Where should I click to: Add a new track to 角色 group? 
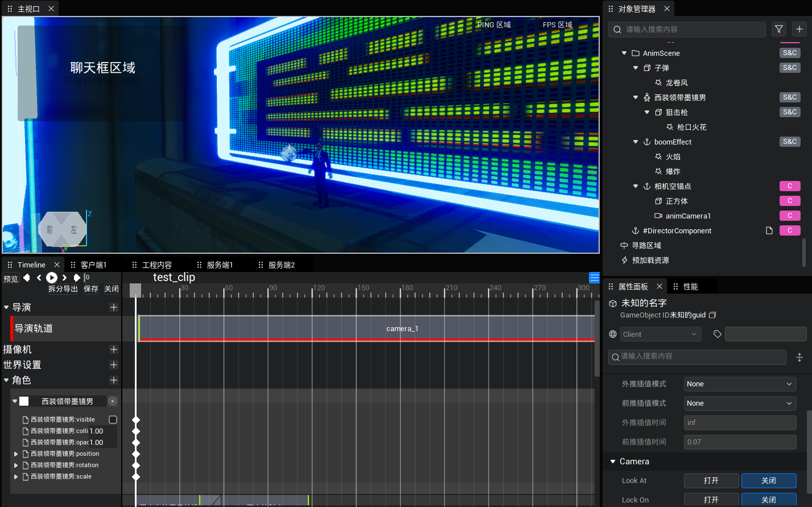114,380
